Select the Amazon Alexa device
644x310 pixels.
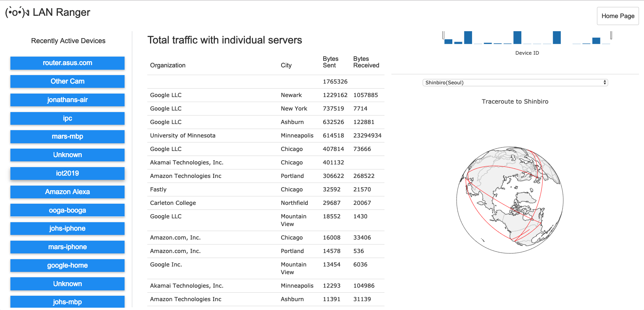click(x=67, y=192)
